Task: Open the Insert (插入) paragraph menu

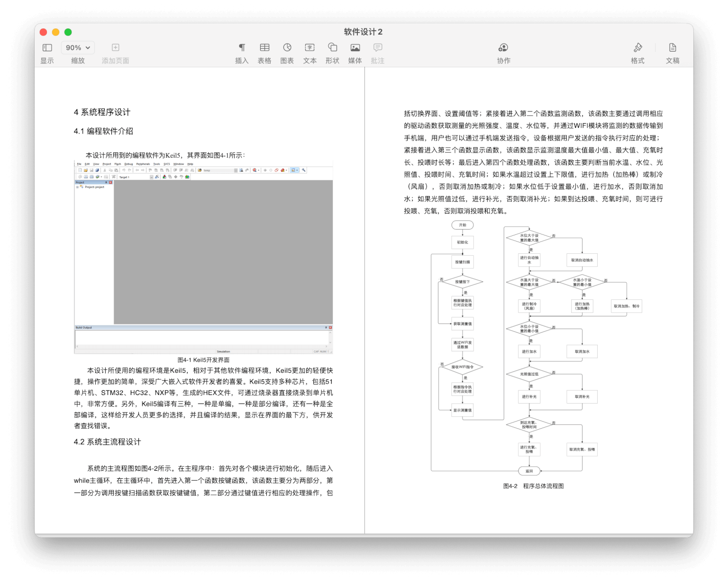Action: point(242,47)
